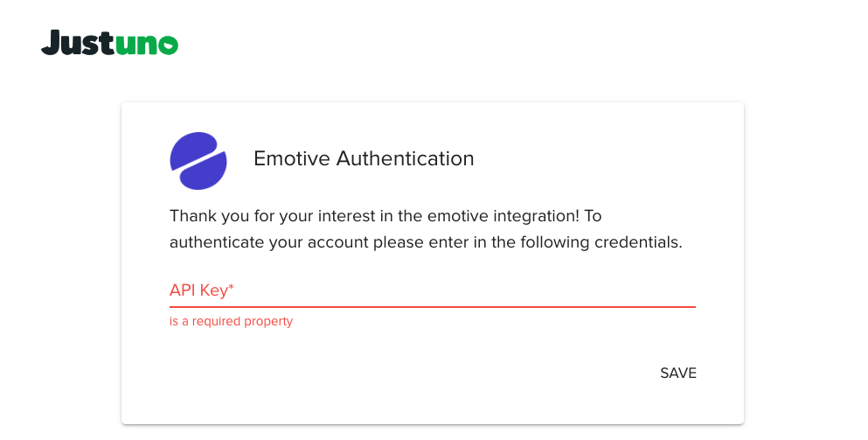Click the "Thank you for your interest" line
The height and width of the screenshot is (440, 868).
385,216
